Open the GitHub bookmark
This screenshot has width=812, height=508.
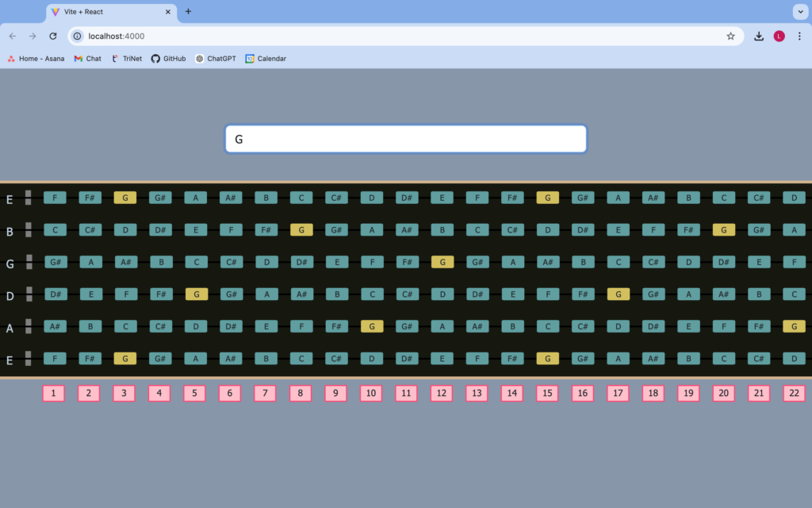coord(168,59)
